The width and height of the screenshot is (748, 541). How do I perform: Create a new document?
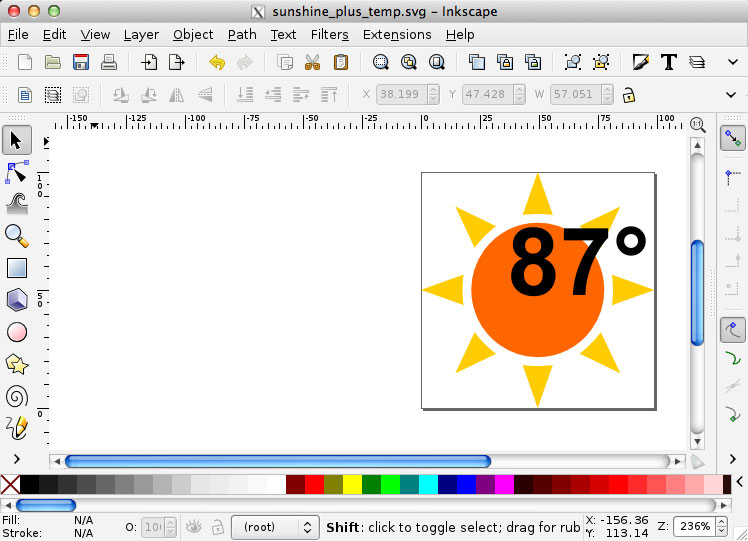(25, 62)
